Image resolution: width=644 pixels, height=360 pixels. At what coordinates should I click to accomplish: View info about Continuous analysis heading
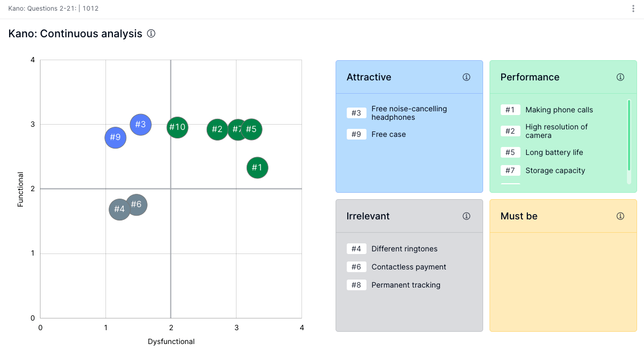tap(151, 34)
